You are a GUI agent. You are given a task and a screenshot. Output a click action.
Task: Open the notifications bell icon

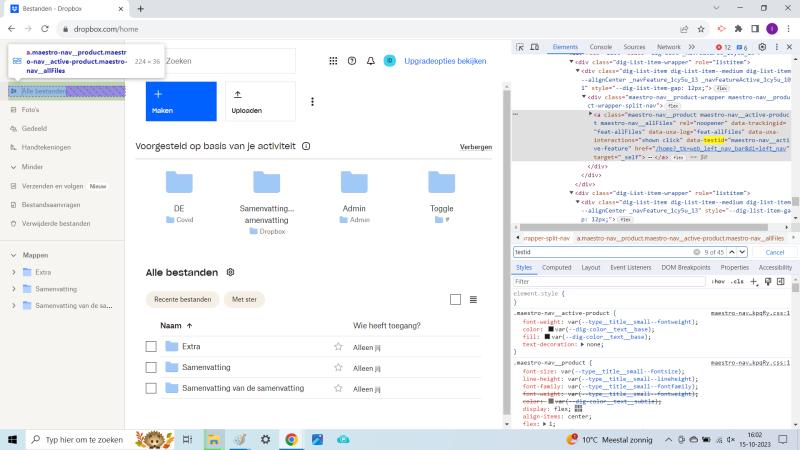click(371, 61)
